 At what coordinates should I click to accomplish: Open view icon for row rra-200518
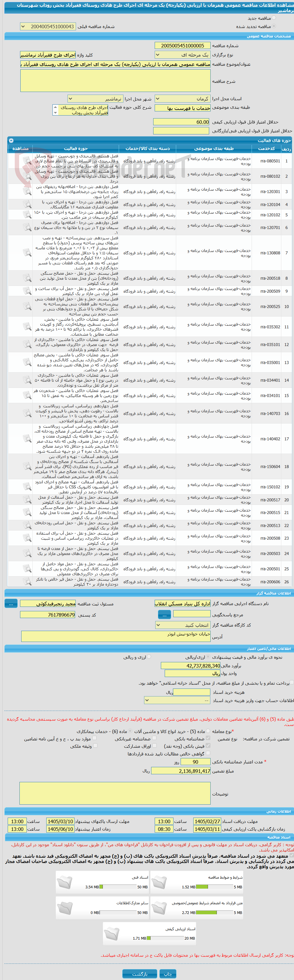(27, 278)
